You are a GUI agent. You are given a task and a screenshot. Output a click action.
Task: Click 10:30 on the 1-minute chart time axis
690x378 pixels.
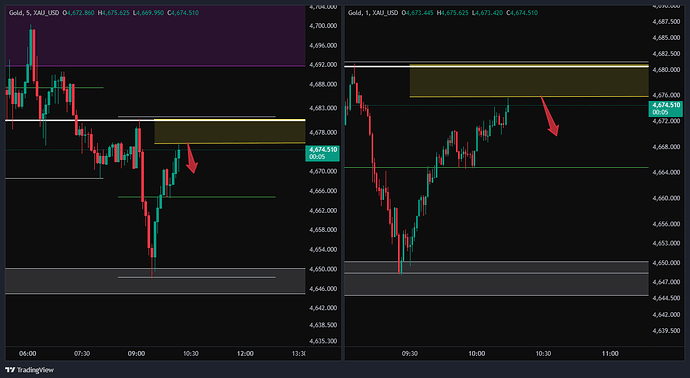click(x=543, y=353)
